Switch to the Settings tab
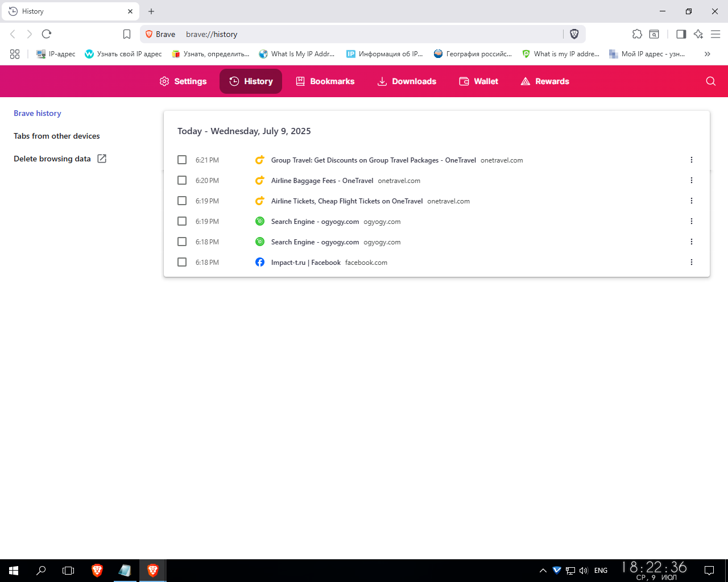Viewport: 728px width, 582px height. (183, 81)
